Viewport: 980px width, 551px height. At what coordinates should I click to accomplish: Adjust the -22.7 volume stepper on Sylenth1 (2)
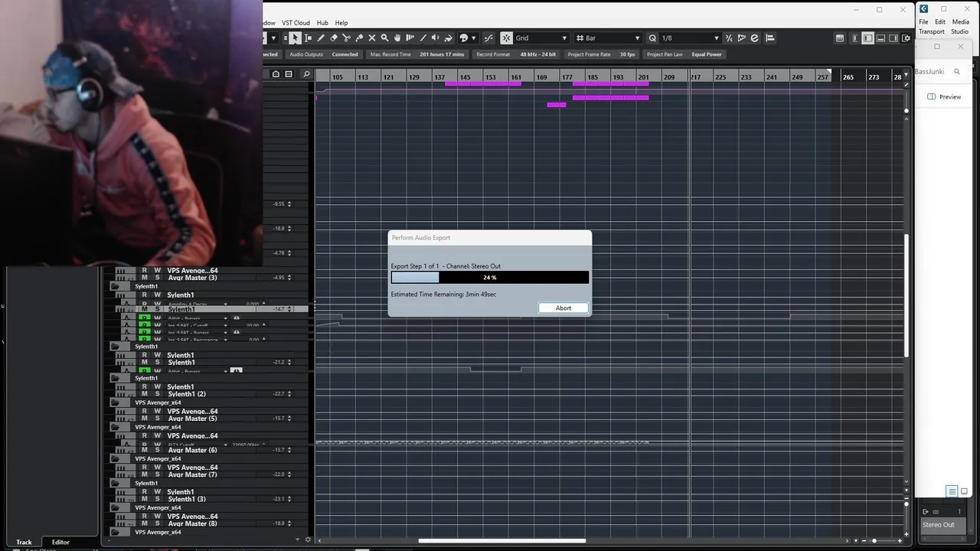click(289, 393)
